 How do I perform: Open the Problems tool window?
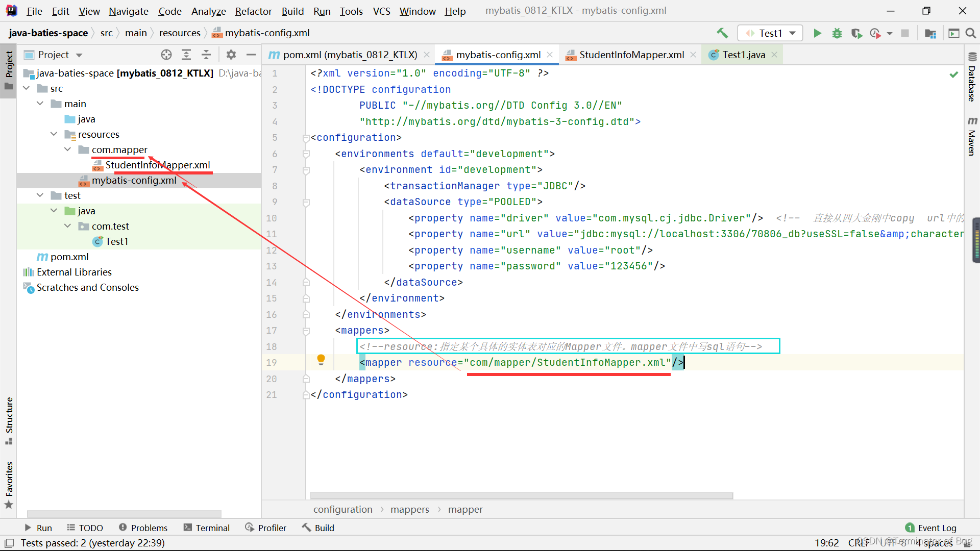point(143,528)
